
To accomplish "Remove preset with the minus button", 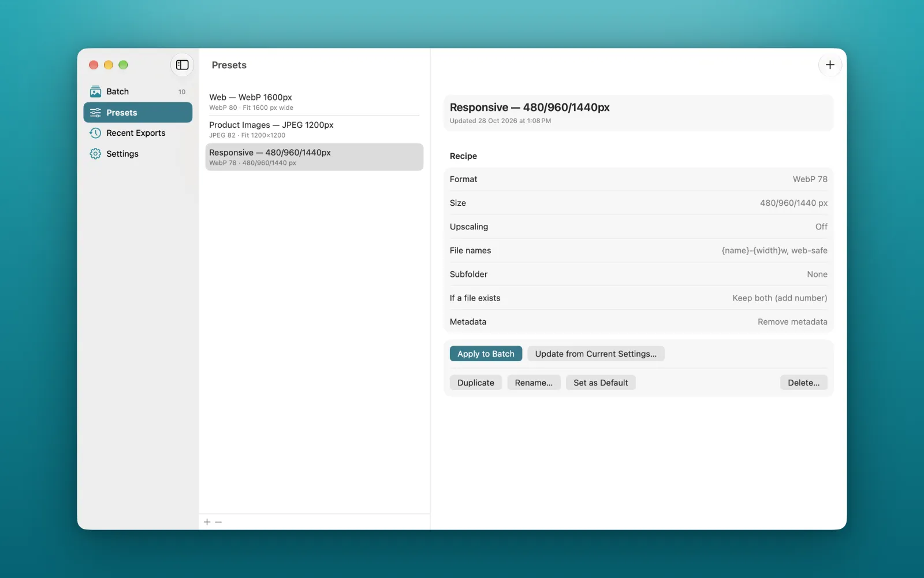I will pyautogui.click(x=218, y=522).
